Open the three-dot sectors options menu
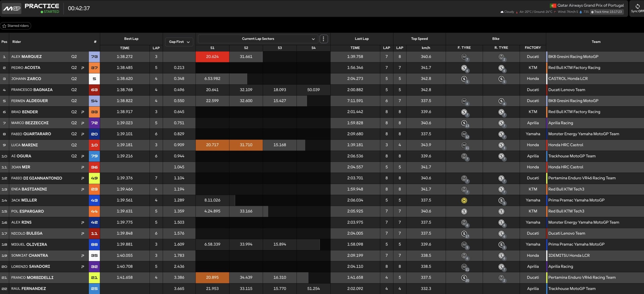 click(323, 39)
